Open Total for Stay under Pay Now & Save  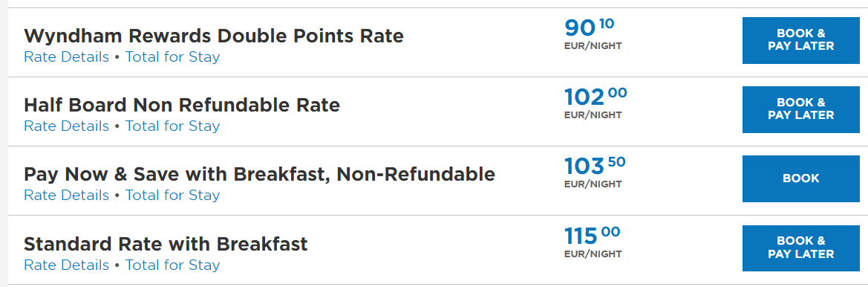coord(173,196)
